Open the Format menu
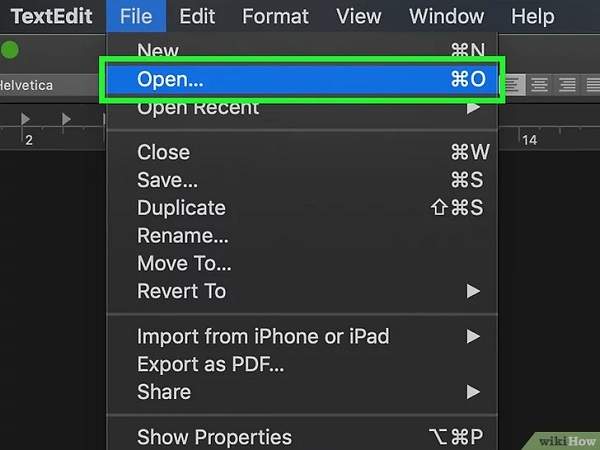The height and width of the screenshot is (450, 600). 275,16
